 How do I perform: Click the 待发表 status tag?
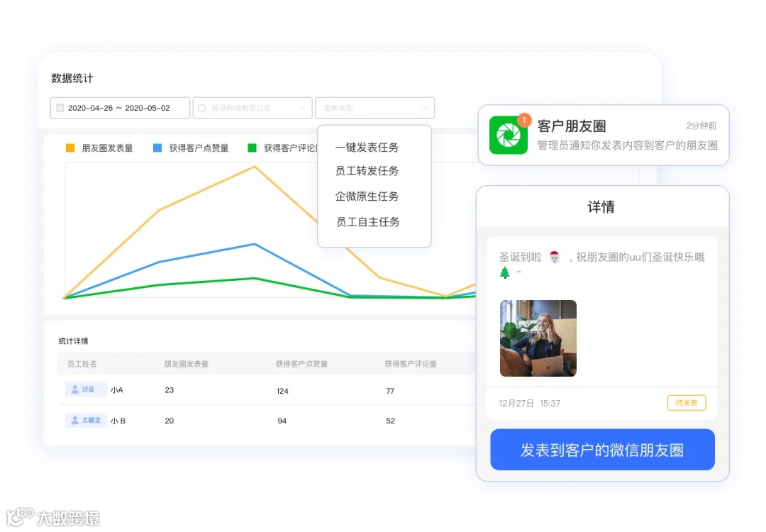(x=686, y=402)
